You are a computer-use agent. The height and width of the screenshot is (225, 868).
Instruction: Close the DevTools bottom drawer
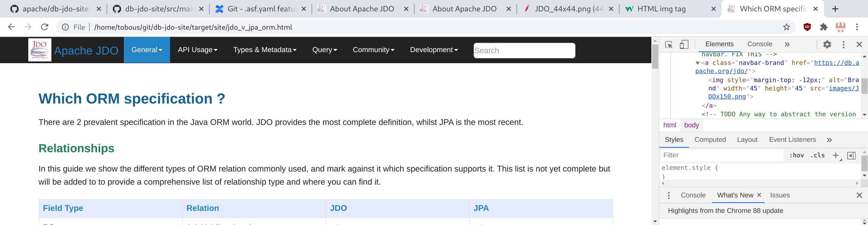(x=859, y=195)
